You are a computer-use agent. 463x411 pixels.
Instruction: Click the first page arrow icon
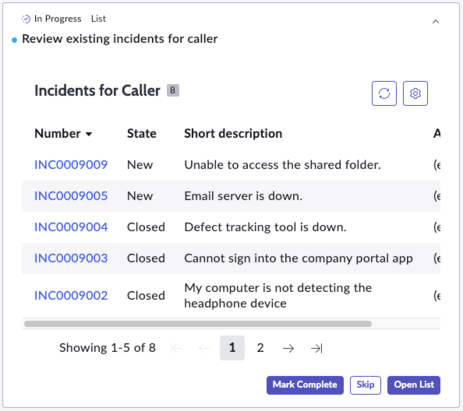tap(176, 348)
